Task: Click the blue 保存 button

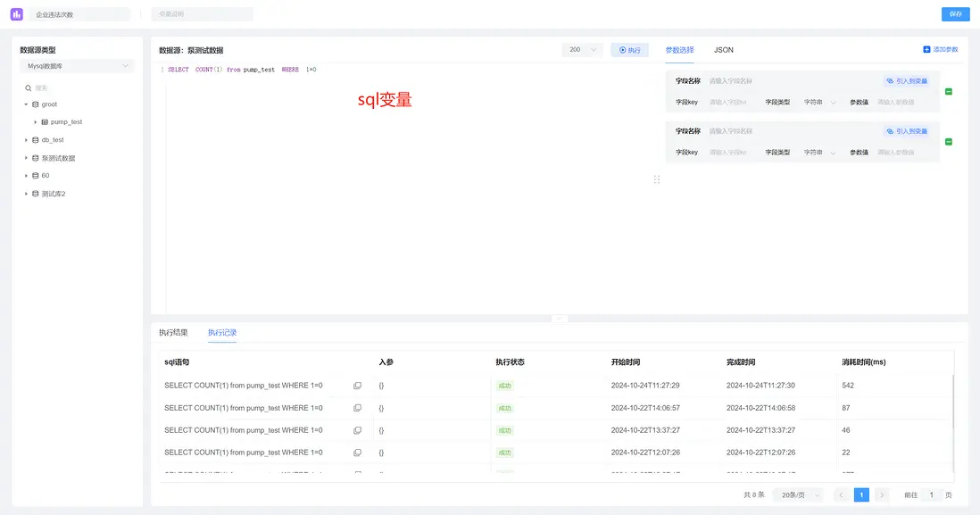Action: click(x=956, y=13)
